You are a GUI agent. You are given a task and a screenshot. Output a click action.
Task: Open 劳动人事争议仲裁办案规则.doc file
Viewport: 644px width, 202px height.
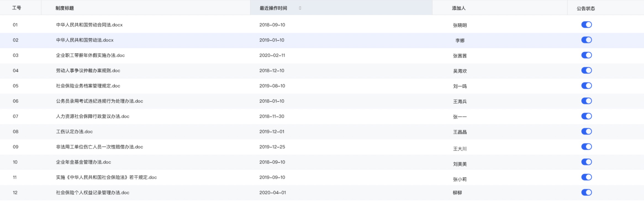(88, 71)
